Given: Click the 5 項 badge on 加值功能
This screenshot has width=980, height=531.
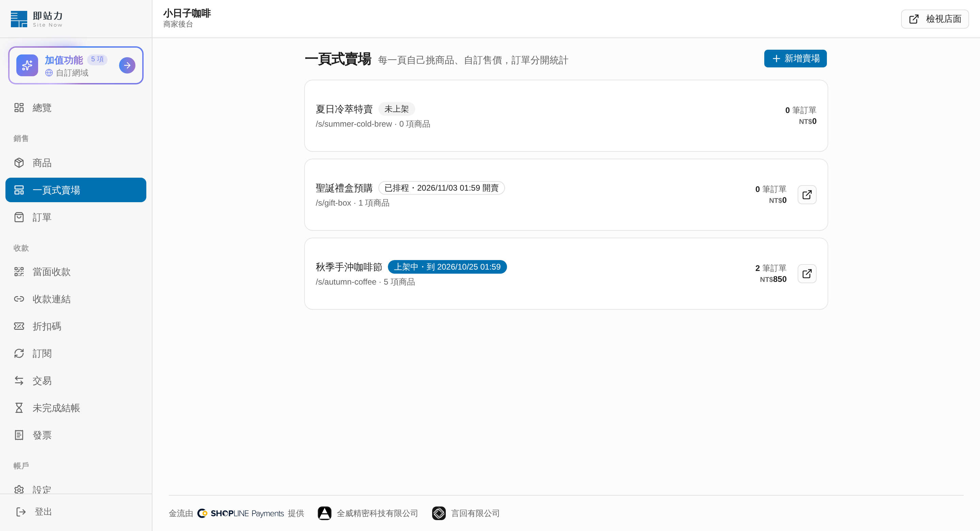Looking at the screenshot, I should [97, 59].
